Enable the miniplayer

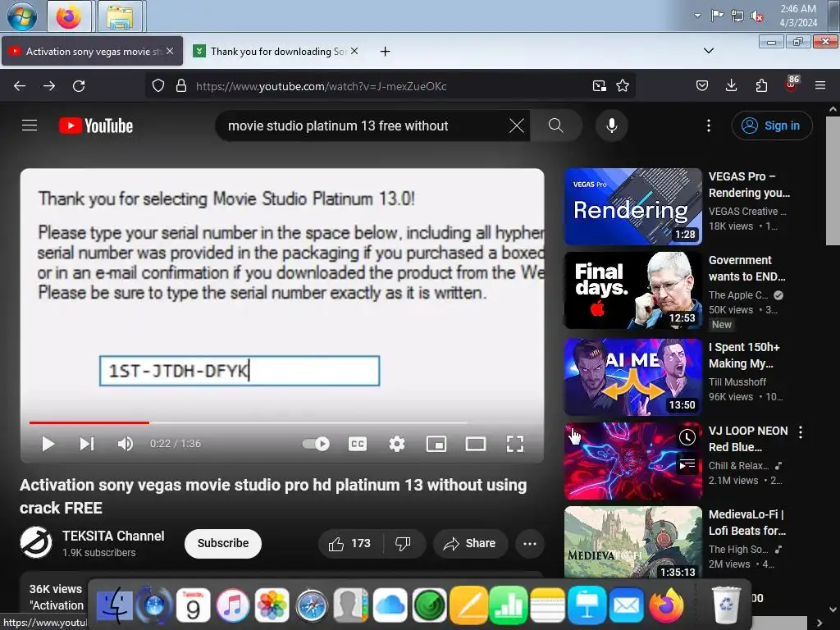click(x=436, y=444)
